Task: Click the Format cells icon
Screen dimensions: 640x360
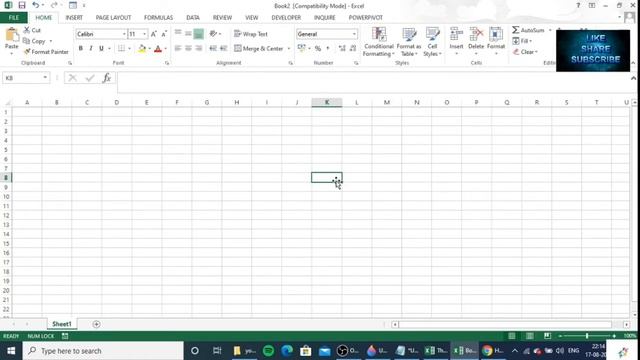Action: (x=496, y=34)
